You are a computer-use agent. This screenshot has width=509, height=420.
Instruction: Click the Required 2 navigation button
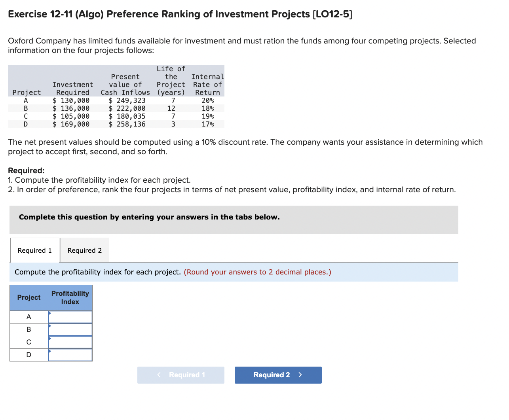[x=278, y=375]
